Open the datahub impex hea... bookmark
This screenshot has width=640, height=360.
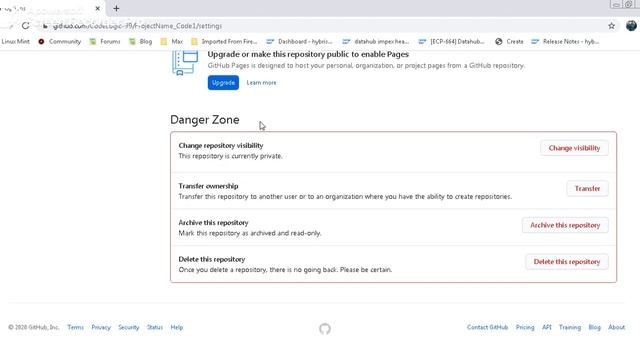click(376, 42)
